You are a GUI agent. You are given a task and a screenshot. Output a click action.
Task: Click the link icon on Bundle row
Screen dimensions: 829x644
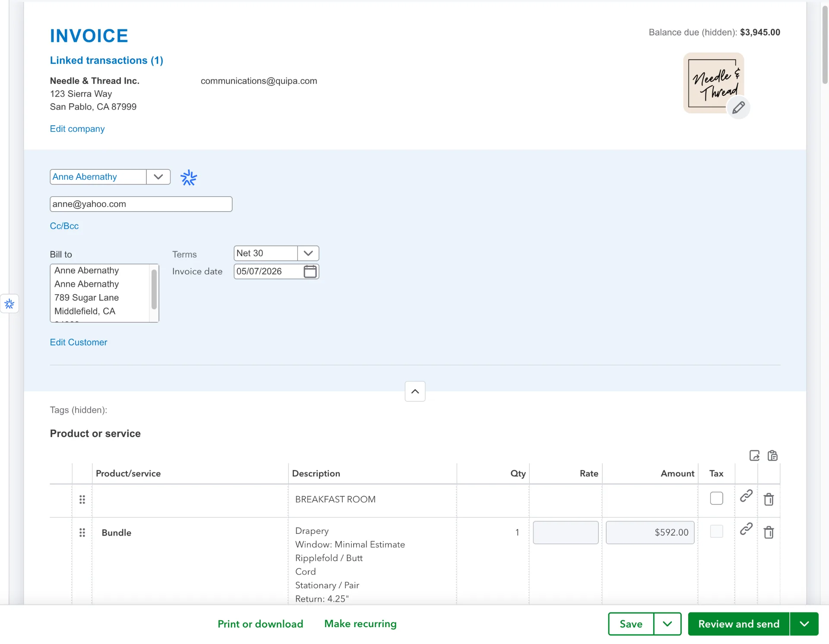click(746, 529)
